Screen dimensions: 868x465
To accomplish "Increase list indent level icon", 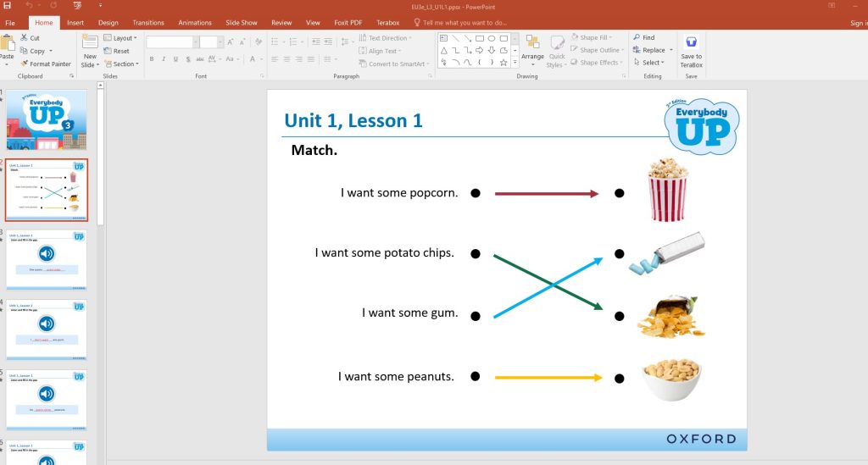I will coord(328,42).
